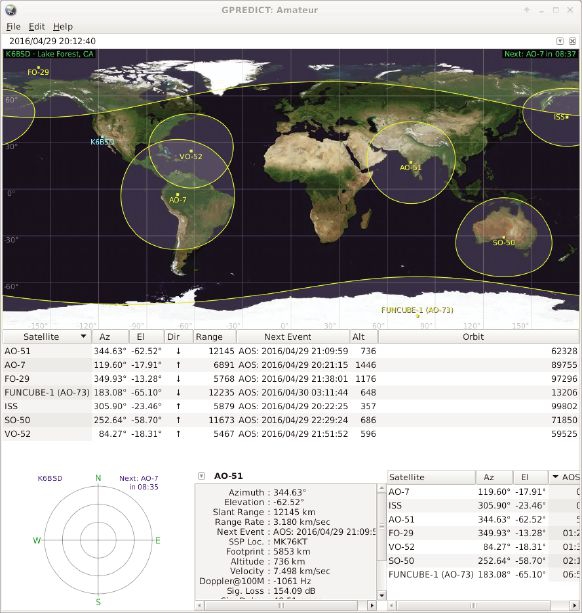Image resolution: width=582 pixels, height=613 pixels.
Task: Click the SSP Loc. value MK76KT
Action: click(x=290, y=541)
